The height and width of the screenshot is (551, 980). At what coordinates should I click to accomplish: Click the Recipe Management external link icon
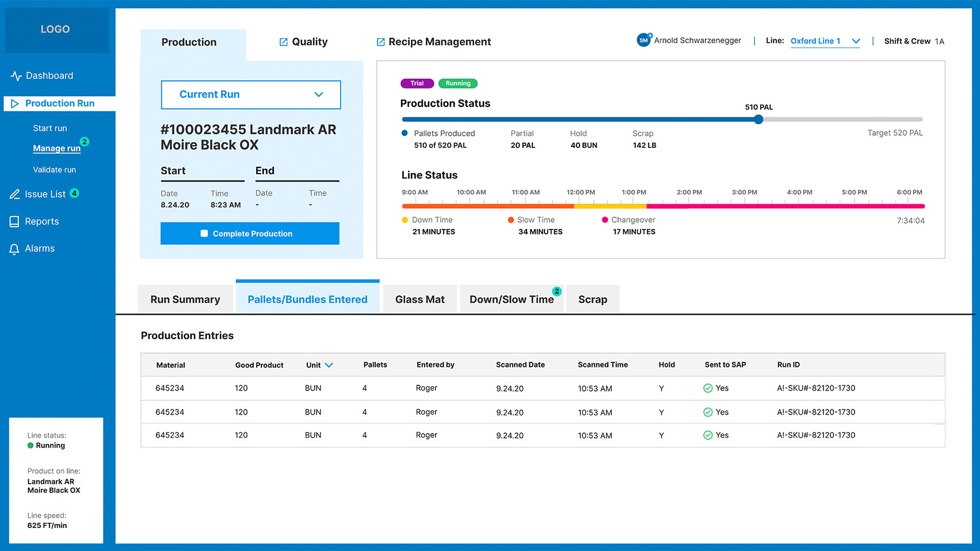point(380,42)
